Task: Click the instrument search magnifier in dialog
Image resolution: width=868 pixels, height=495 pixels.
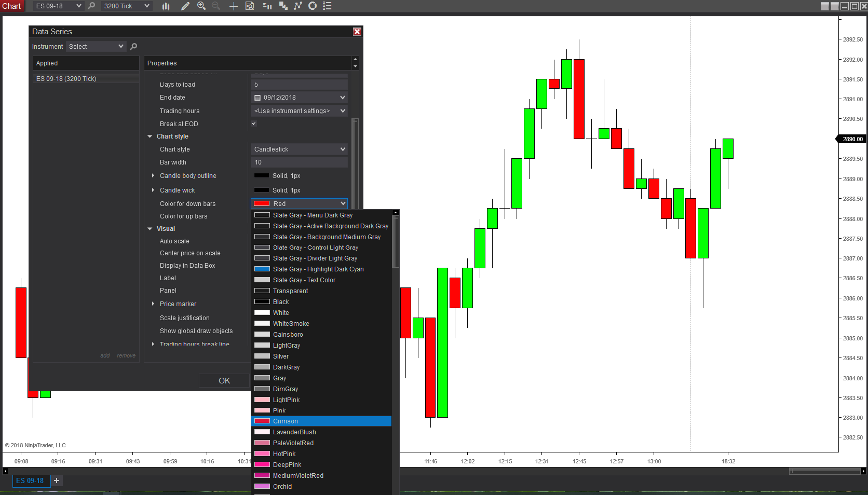Action: 133,47
